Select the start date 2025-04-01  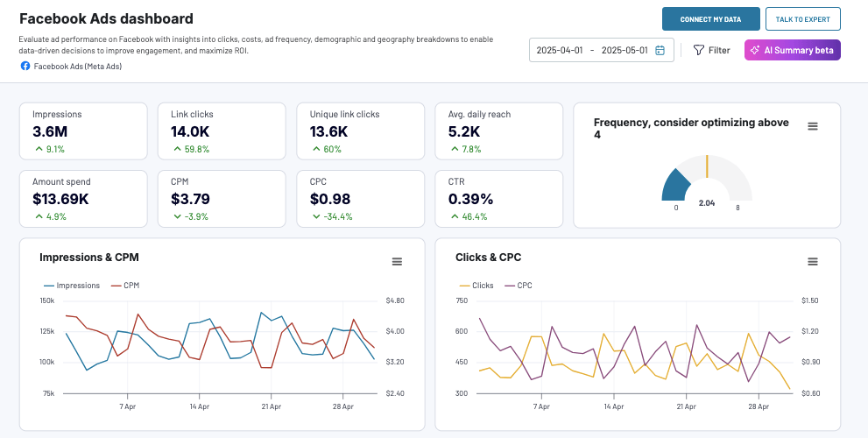[560, 50]
